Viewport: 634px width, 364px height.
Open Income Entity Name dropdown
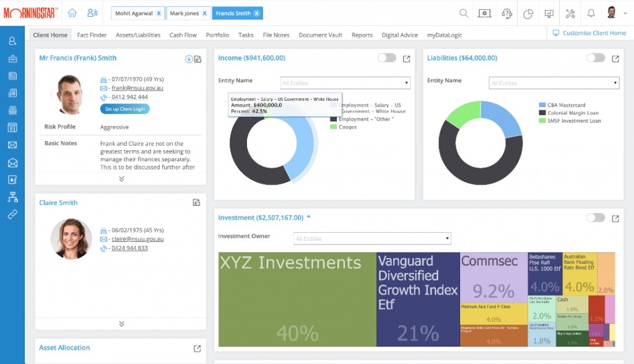(345, 83)
